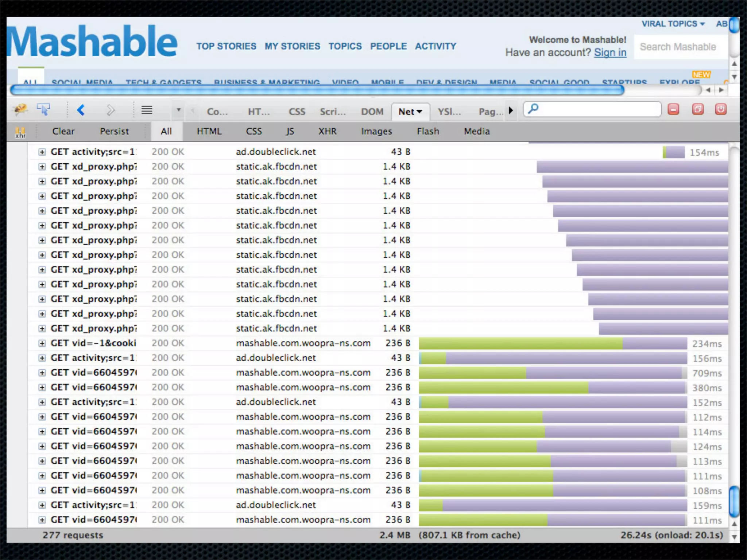Screen dimensions: 747x560
Task: Open the Net panel dropdown arrow
Action: point(419,112)
